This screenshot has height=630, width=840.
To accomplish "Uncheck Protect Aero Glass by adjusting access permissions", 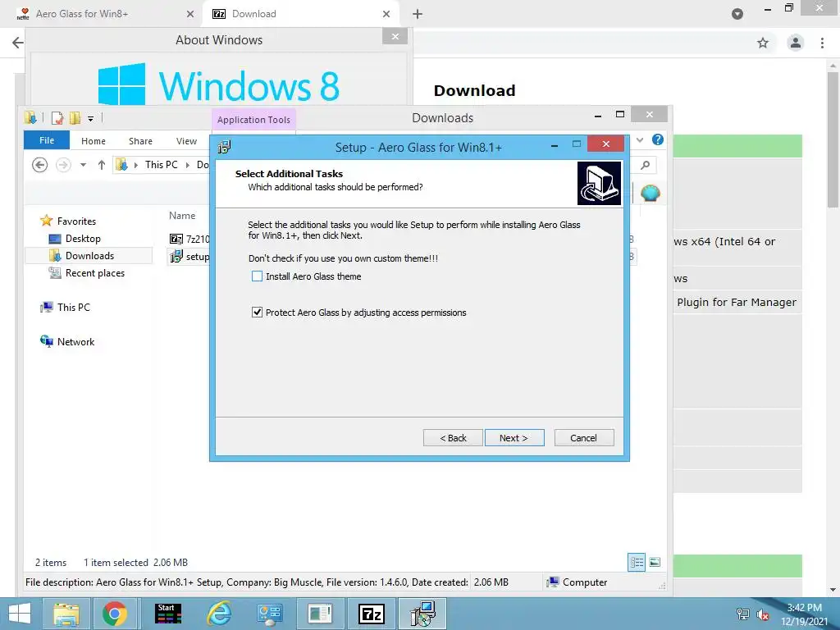I will click(x=257, y=313).
